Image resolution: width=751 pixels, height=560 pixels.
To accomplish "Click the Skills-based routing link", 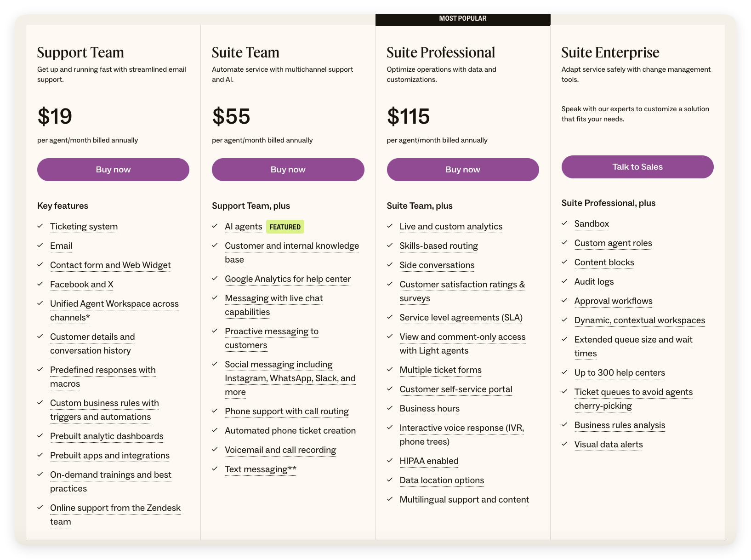I will (439, 246).
